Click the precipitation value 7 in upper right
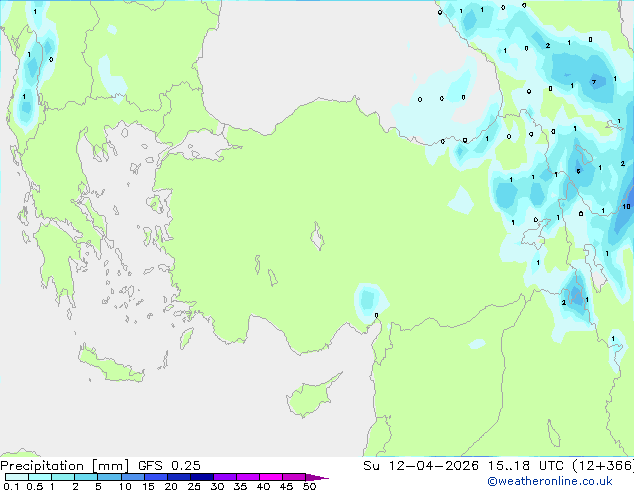 (x=594, y=82)
